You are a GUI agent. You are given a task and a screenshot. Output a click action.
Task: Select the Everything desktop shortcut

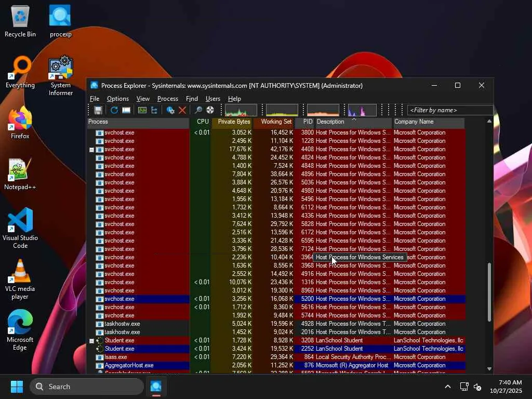point(20,72)
